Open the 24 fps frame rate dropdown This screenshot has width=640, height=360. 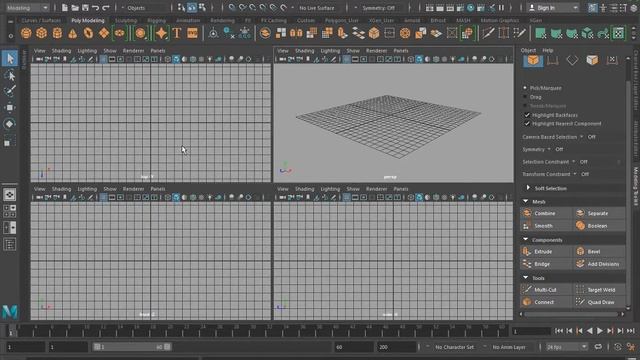567,347
